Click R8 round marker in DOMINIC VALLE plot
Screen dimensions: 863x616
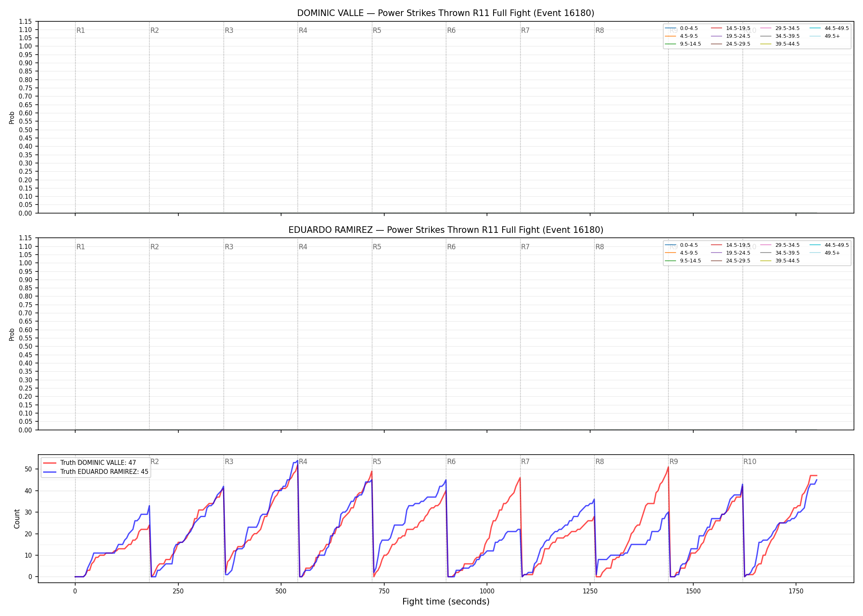pyautogui.click(x=600, y=30)
